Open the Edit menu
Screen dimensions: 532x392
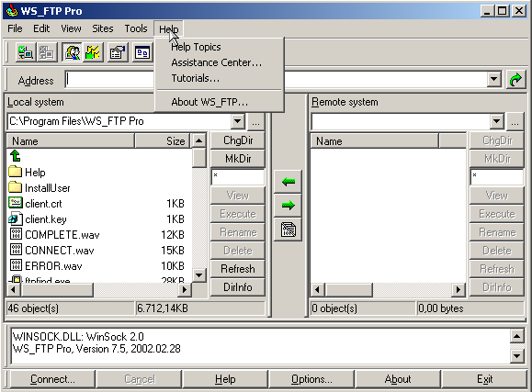pyautogui.click(x=41, y=28)
